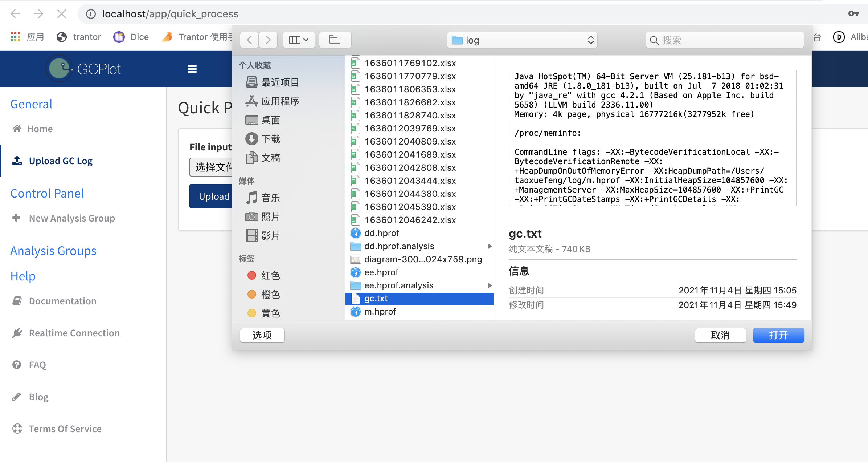Open the column view layout dropdown

click(298, 40)
